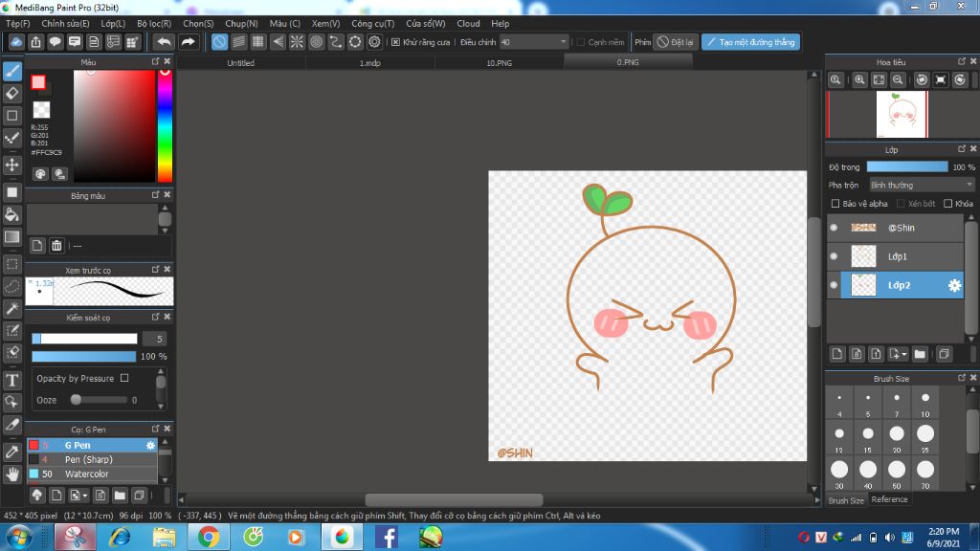Enable the Opacity by Pressure checkbox
The height and width of the screenshot is (551, 980).
pos(124,378)
